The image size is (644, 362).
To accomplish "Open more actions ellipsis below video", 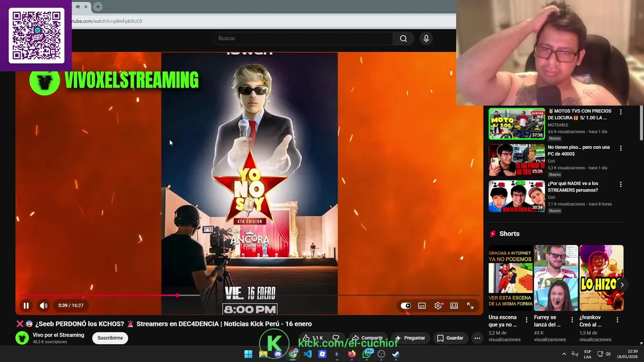I will [477, 338].
